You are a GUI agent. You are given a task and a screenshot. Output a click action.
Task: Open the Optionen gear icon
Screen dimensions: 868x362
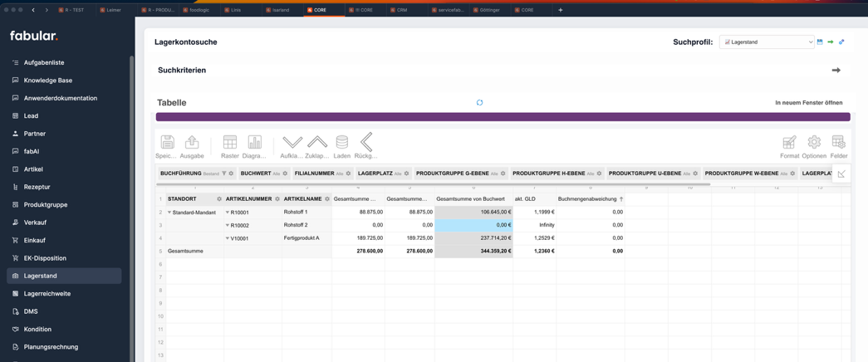click(x=814, y=143)
